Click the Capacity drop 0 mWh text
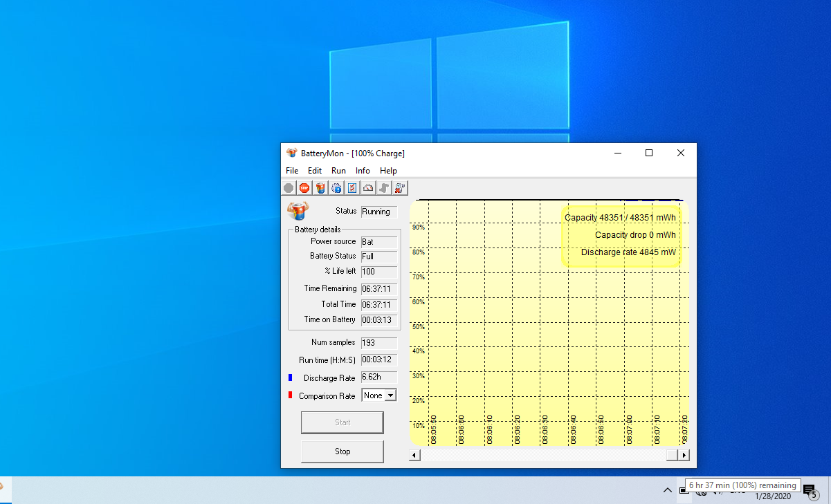 (635, 235)
